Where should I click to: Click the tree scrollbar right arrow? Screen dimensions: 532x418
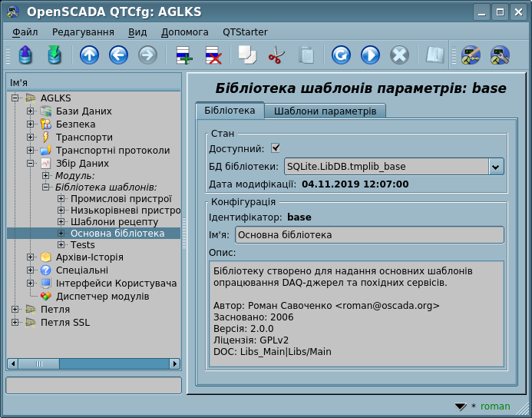(174, 363)
